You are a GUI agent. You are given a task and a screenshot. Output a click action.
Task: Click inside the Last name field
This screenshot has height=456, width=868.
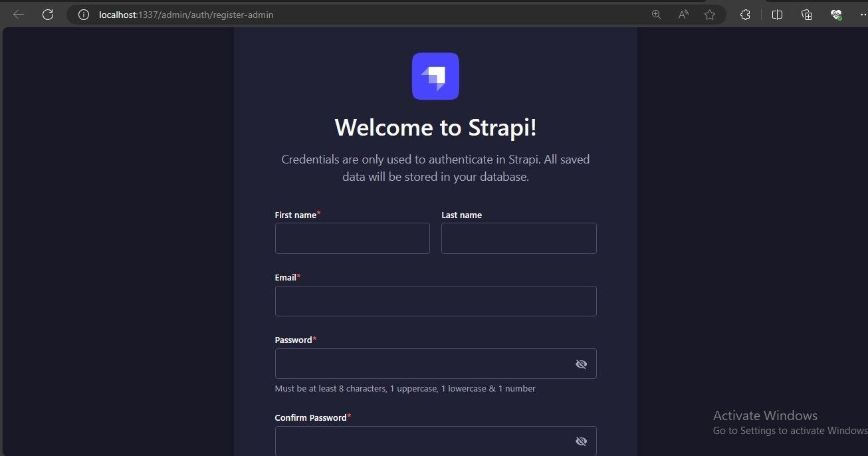[518, 238]
